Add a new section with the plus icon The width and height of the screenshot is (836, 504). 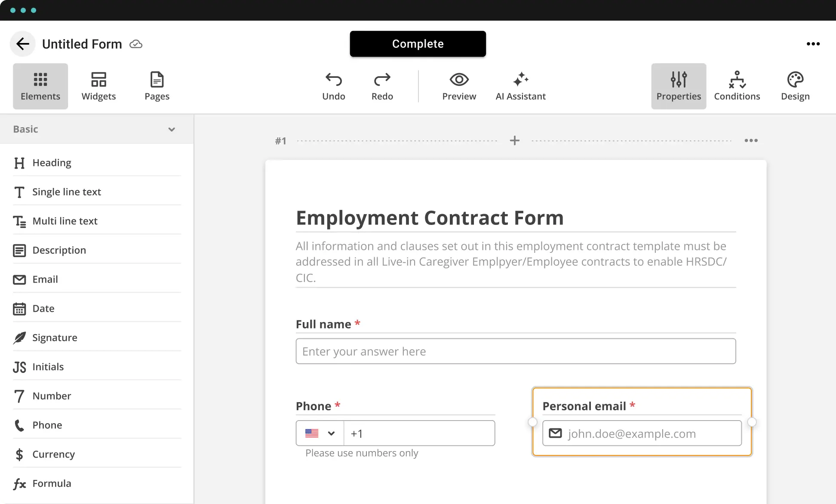514,141
